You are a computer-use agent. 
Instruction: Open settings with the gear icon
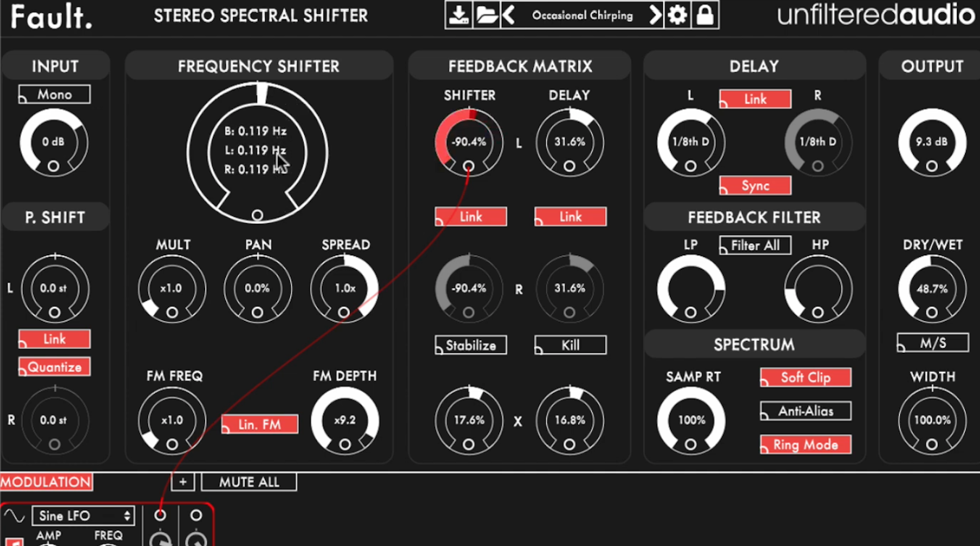[677, 15]
